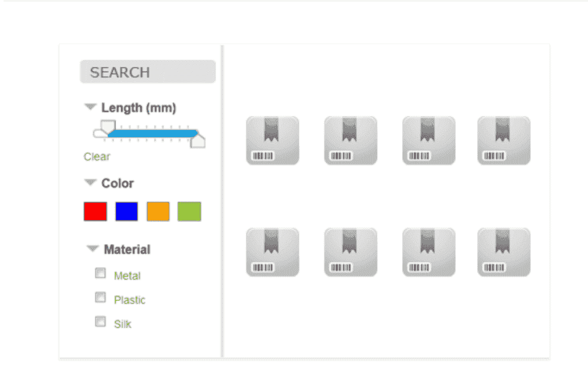Choose the last product box in top row

(503, 141)
